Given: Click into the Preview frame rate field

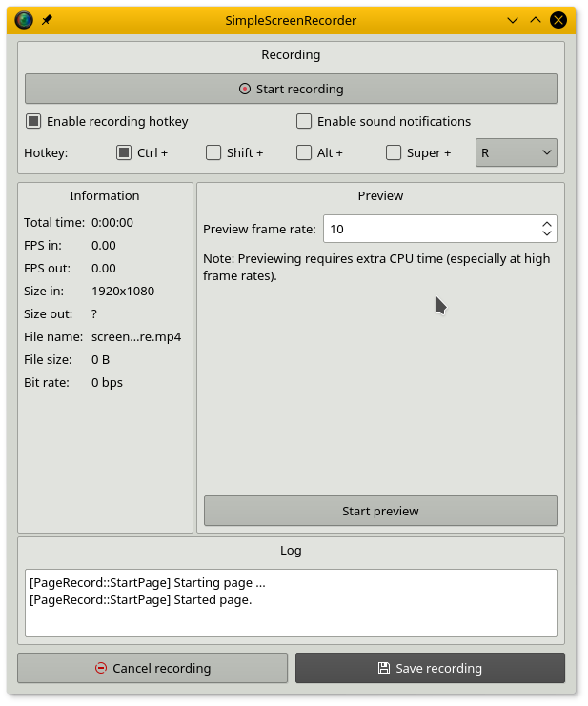Looking at the screenshot, I should [429, 229].
